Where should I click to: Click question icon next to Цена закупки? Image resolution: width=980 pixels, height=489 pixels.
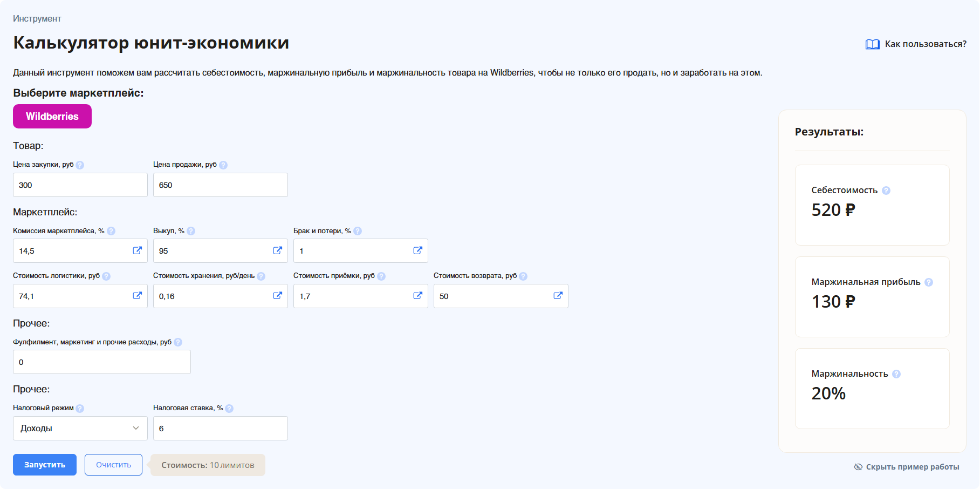[80, 165]
